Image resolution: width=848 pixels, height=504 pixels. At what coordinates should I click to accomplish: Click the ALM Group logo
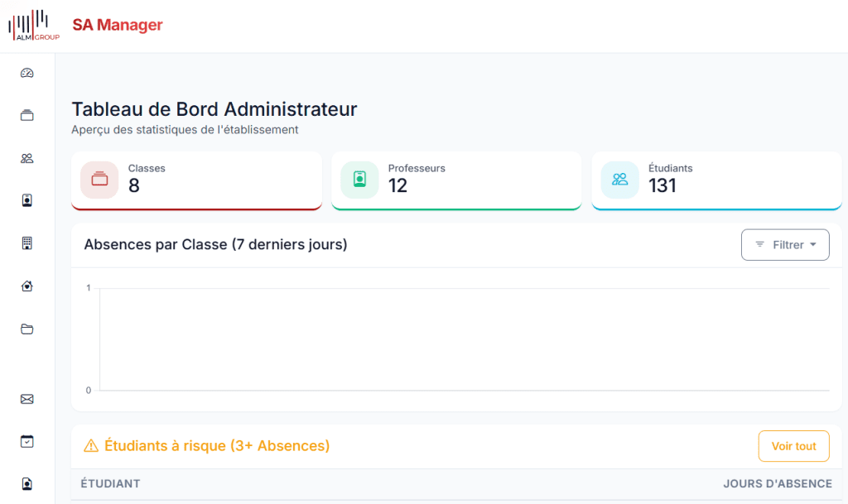point(34,26)
